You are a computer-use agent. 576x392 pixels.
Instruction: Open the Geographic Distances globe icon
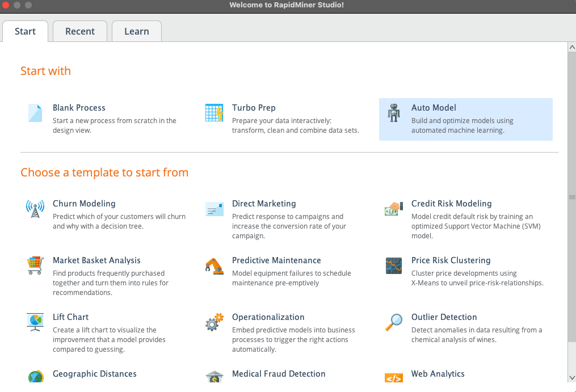pos(35,377)
